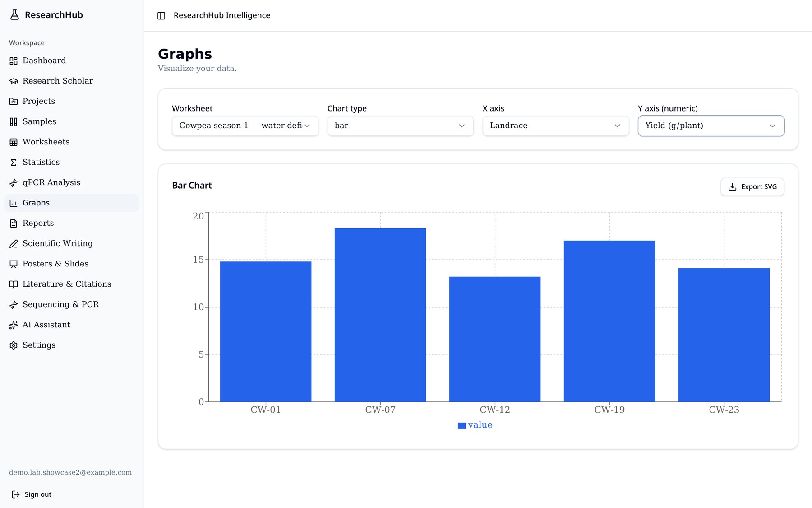Open Posters & Slides

pos(72,264)
